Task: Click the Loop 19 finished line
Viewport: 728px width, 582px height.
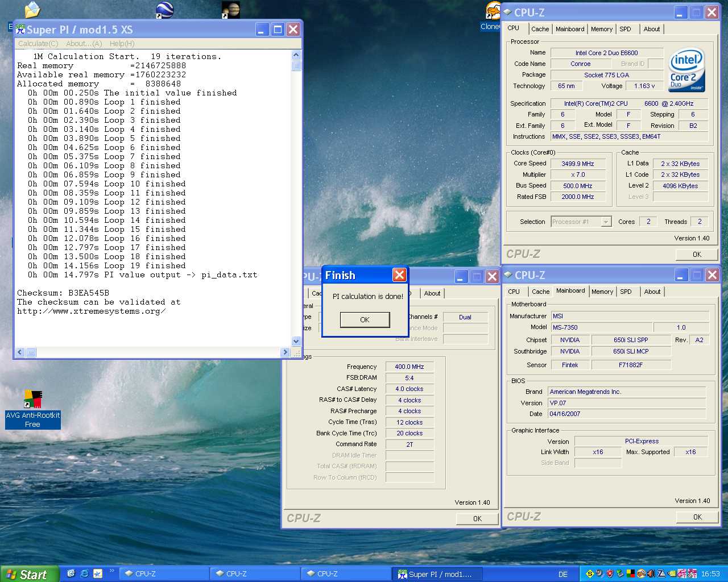Action: click(107, 265)
